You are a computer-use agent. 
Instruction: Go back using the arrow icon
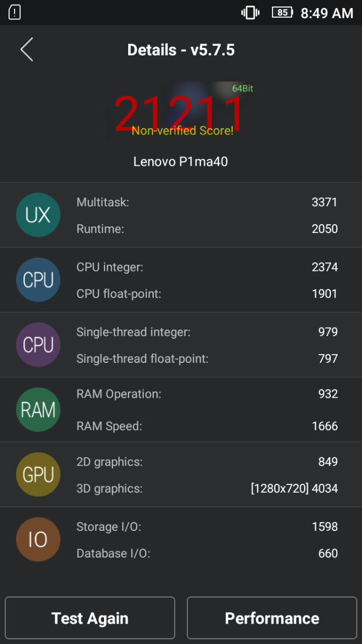[27, 49]
